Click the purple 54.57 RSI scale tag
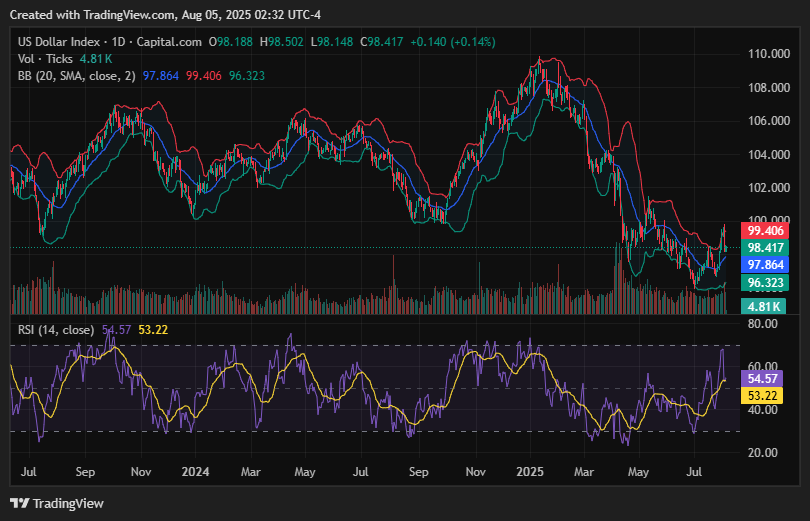The height and width of the screenshot is (521, 810). click(762, 379)
